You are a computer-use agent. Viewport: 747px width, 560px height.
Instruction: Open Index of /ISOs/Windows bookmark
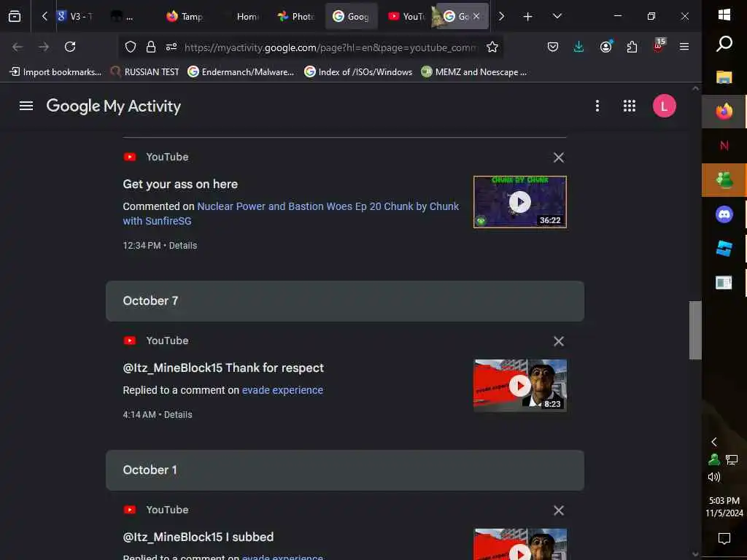tap(358, 72)
